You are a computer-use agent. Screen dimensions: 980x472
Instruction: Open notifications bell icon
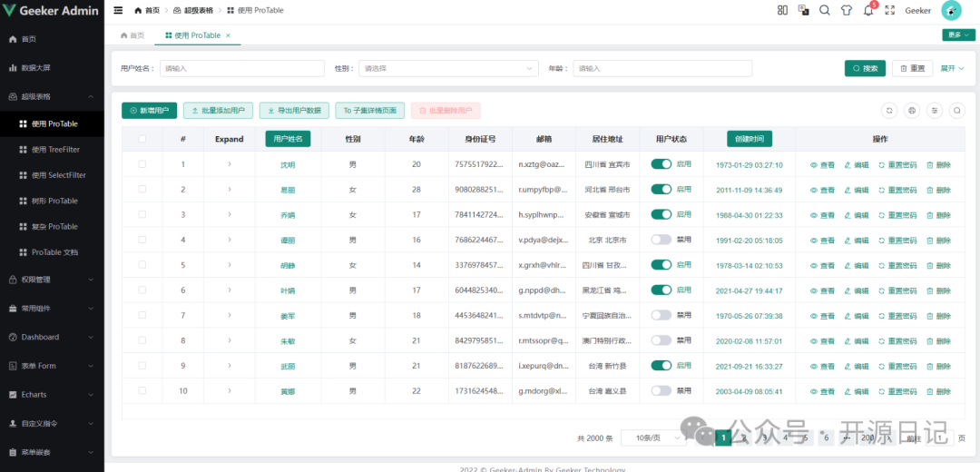[x=868, y=11]
